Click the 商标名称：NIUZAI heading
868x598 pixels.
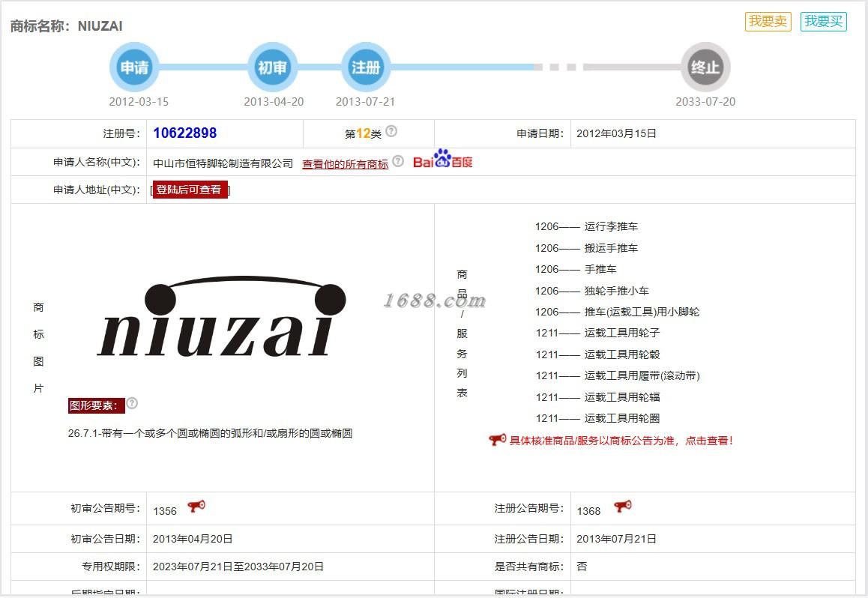[67, 26]
